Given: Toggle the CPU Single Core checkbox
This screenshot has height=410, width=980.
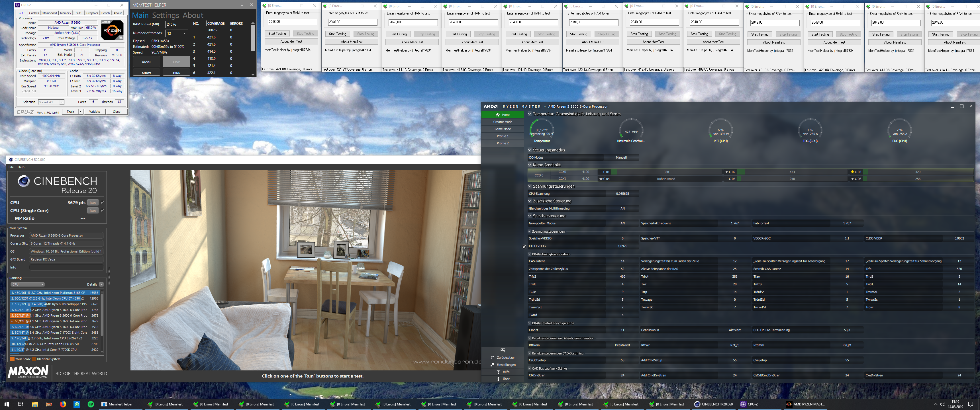Looking at the screenshot, I should 102,210.
